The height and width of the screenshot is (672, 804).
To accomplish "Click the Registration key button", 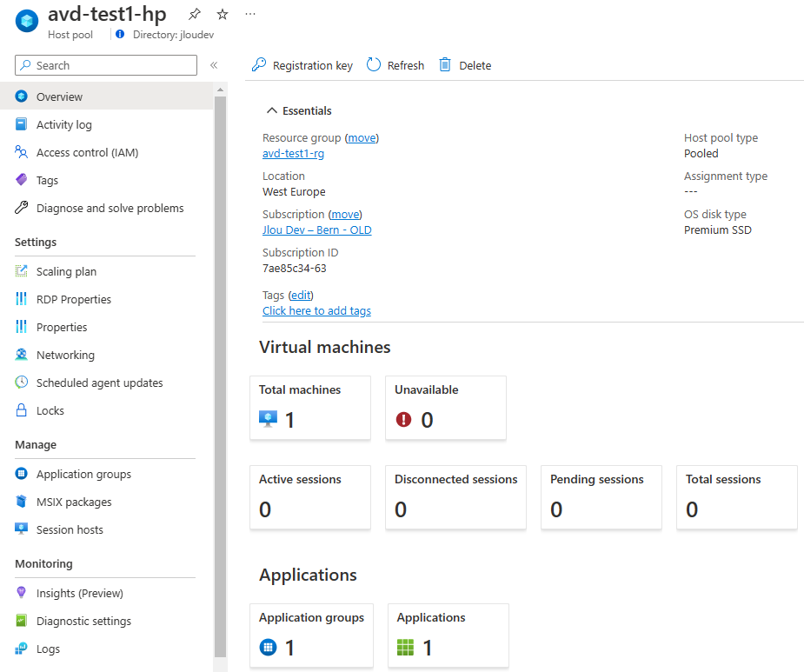I will [x=302, y=65].
